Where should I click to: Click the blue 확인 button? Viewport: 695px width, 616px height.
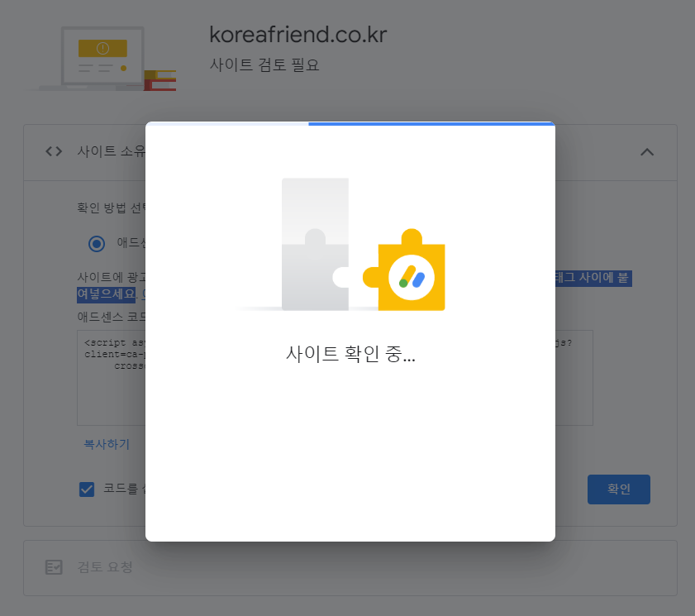coord(618,489)
